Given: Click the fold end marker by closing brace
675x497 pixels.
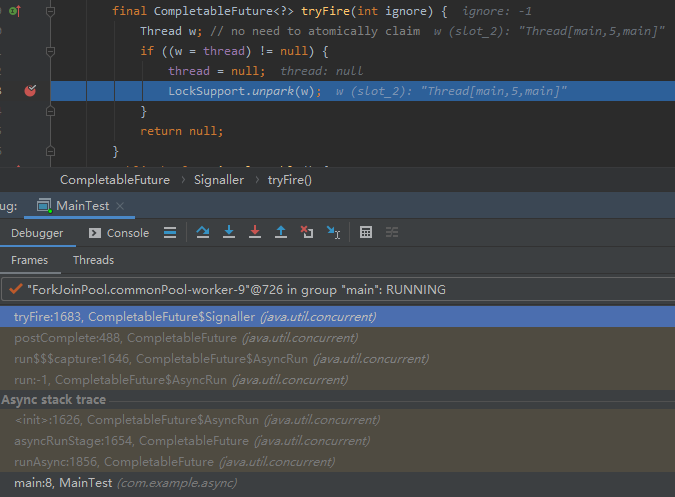Looking at the screenshot, I should click(x=50, y=111).
